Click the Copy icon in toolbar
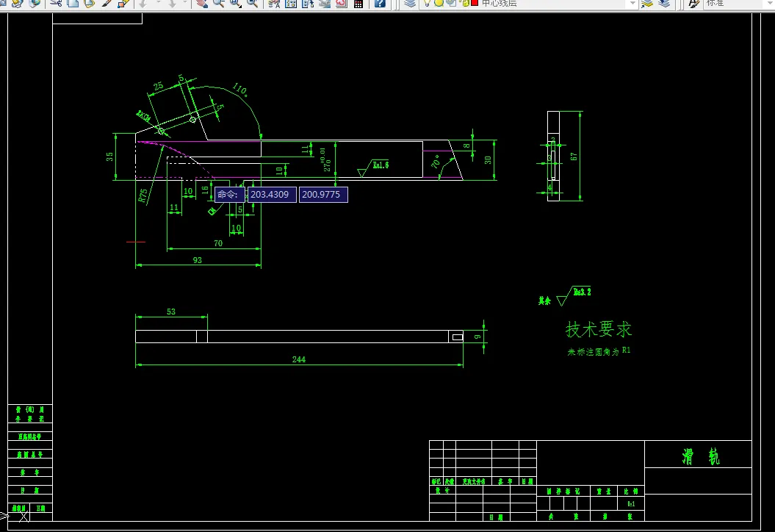This screenshot has height=532, width=775. point(73,4)
